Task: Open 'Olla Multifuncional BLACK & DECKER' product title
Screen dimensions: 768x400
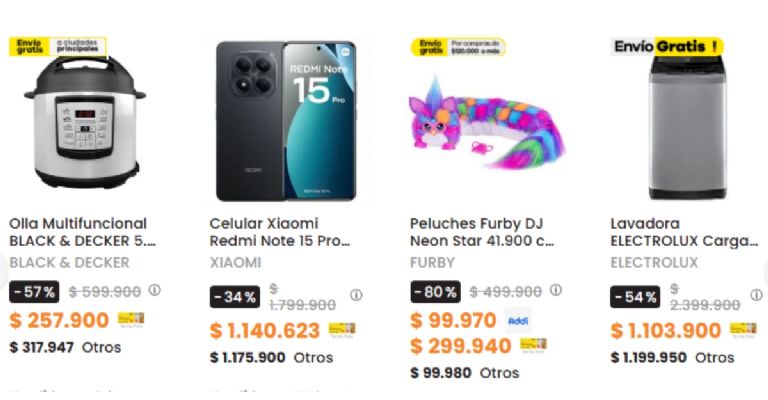Action: (x=81, y=232)
